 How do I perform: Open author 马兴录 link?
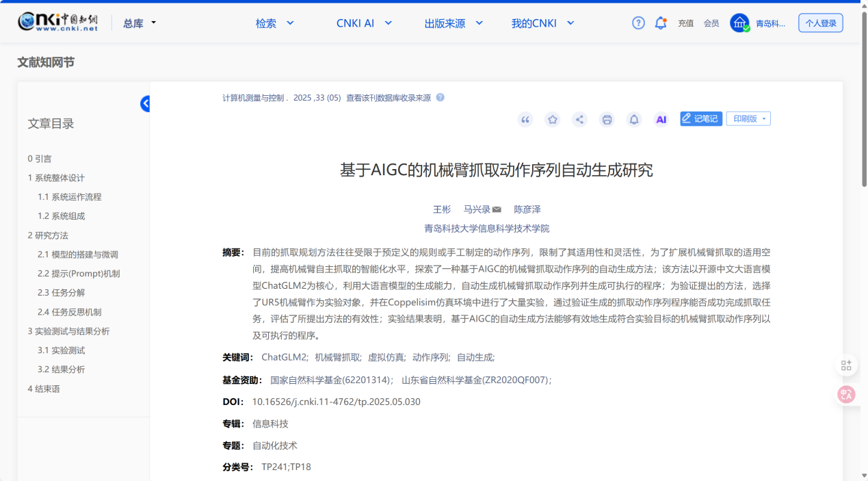[477, 209]
